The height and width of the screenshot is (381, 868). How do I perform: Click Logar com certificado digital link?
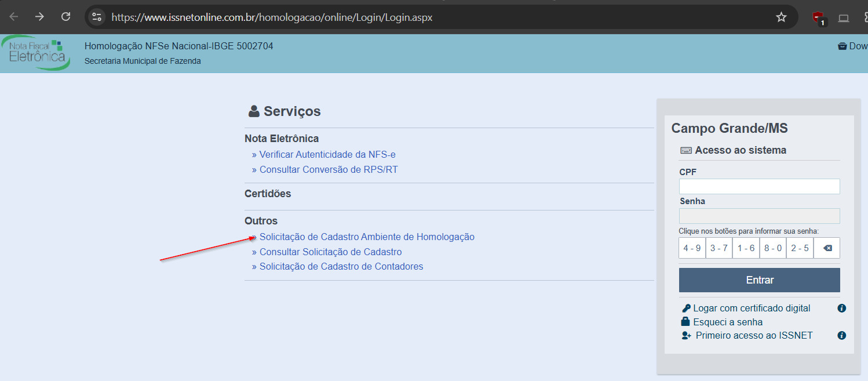752,309
